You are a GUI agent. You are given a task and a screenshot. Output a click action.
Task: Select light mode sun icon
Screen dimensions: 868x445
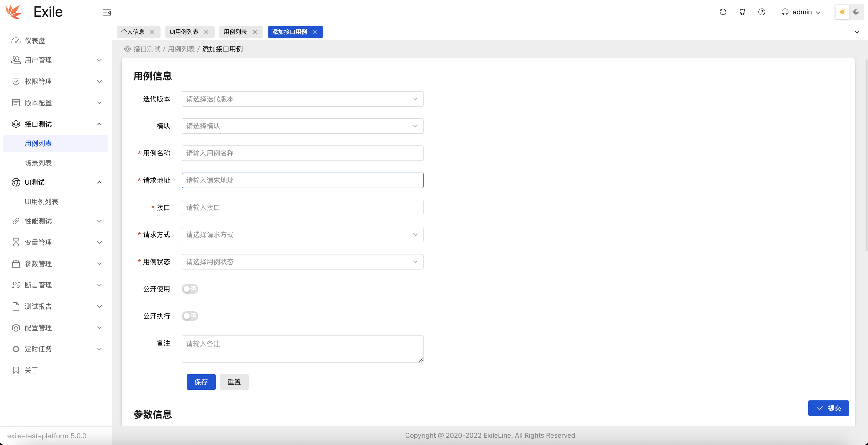842,12
